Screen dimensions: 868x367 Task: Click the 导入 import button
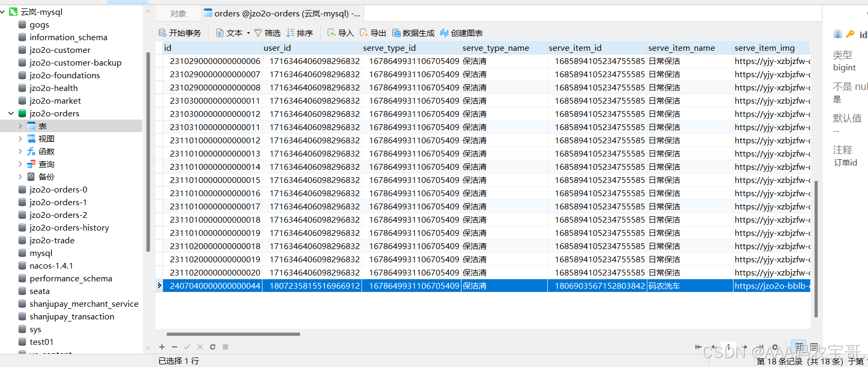340,33
